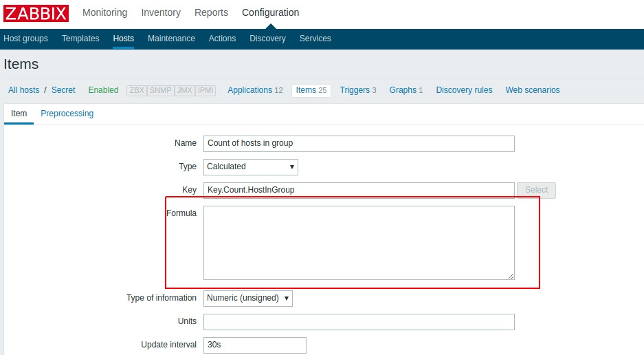Go to Host groups section
Screen dimensions: 644x355
tap(25, 39)
